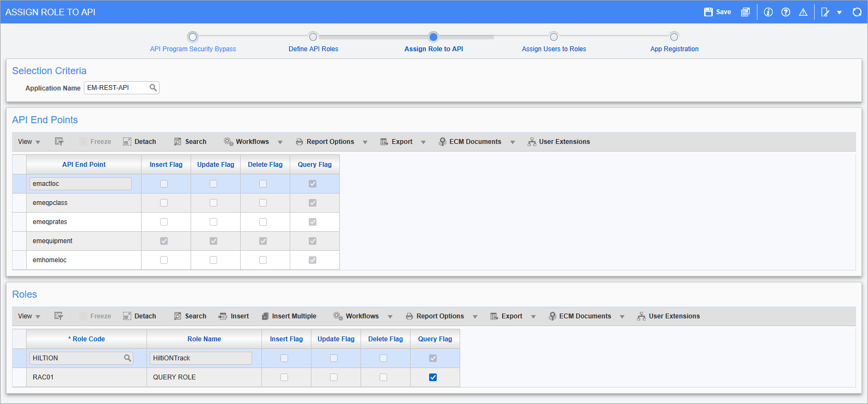The width and height of the screenshot is (868, 404).
Task: Click the lookup icon in HILTION role code field
Action: tap(127, 358)
